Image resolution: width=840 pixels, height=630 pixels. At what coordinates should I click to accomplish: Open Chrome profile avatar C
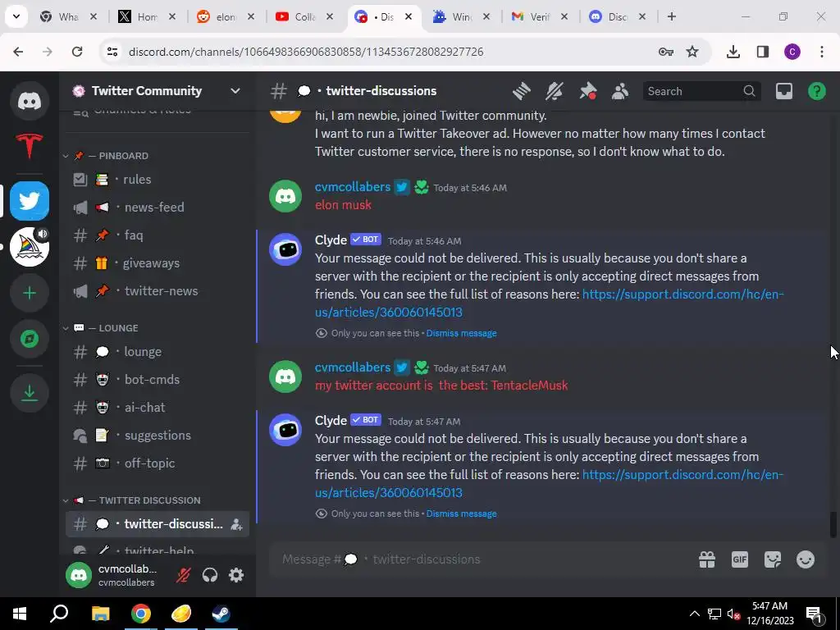click(792, 52)
